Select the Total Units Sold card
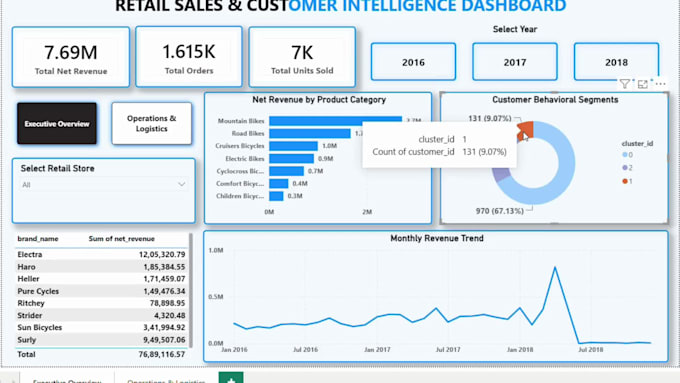The image size is (680, 383). [302, 57]
